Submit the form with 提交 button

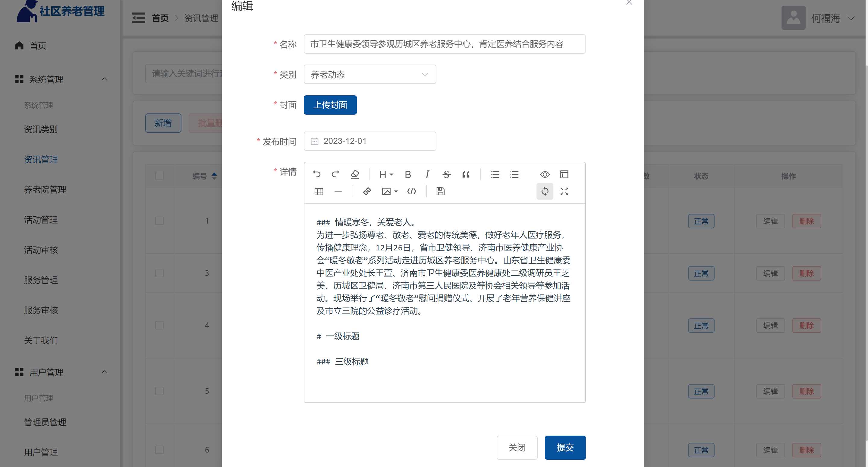click(x=565, y=447)
